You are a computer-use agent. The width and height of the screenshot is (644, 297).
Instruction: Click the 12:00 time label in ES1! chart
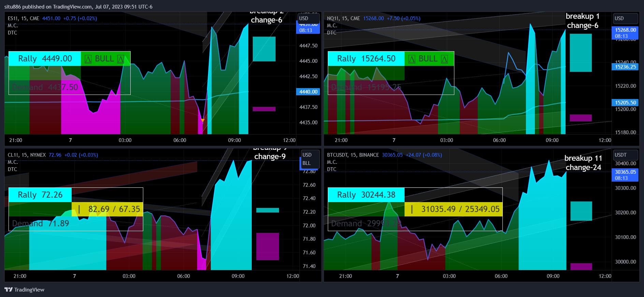tap(289, 140)
